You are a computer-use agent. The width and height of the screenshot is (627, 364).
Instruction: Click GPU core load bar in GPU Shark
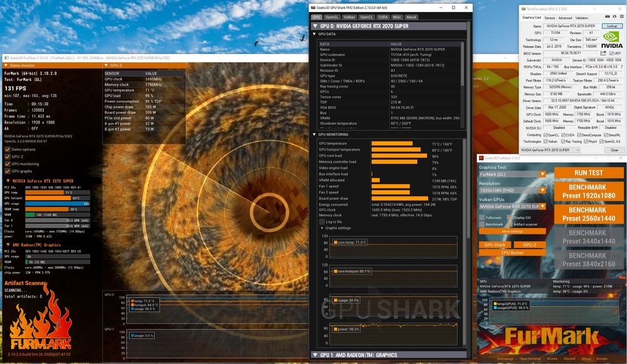point(399,156)
